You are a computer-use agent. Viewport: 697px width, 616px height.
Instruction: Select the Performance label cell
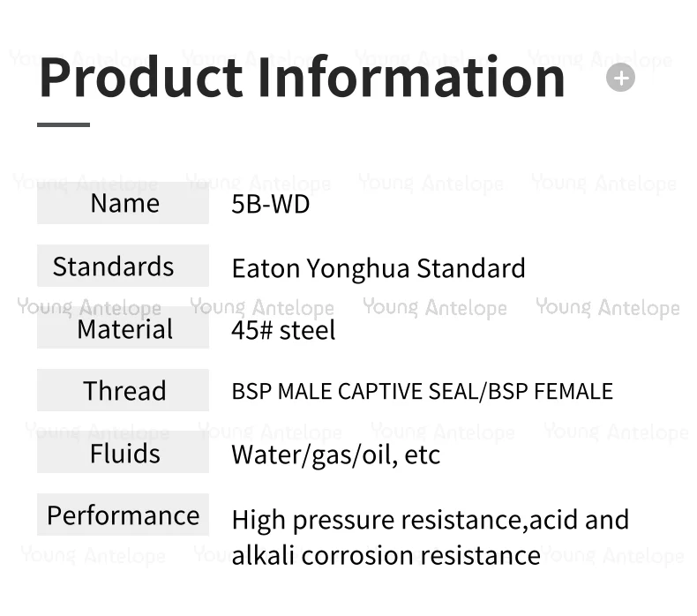click(123, 515)
